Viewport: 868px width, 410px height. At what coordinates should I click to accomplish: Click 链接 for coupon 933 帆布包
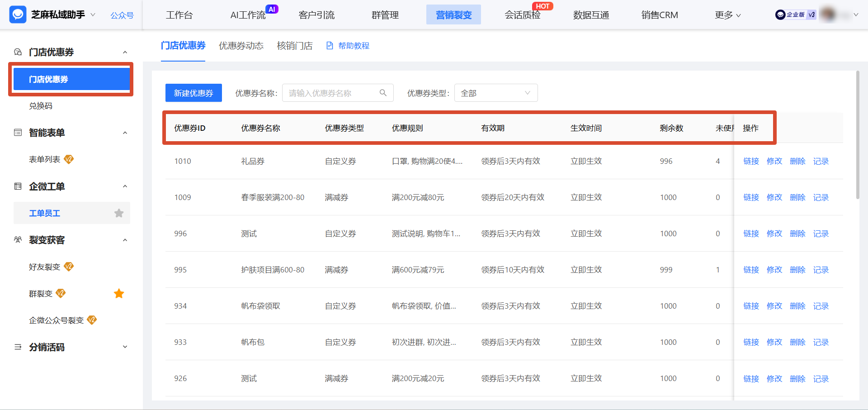pos(751,342)
